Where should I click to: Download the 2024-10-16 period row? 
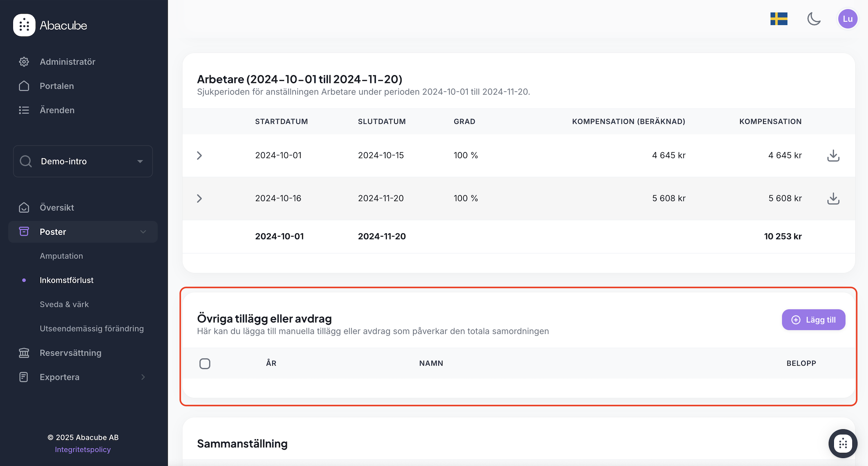(x=833, y=198)
